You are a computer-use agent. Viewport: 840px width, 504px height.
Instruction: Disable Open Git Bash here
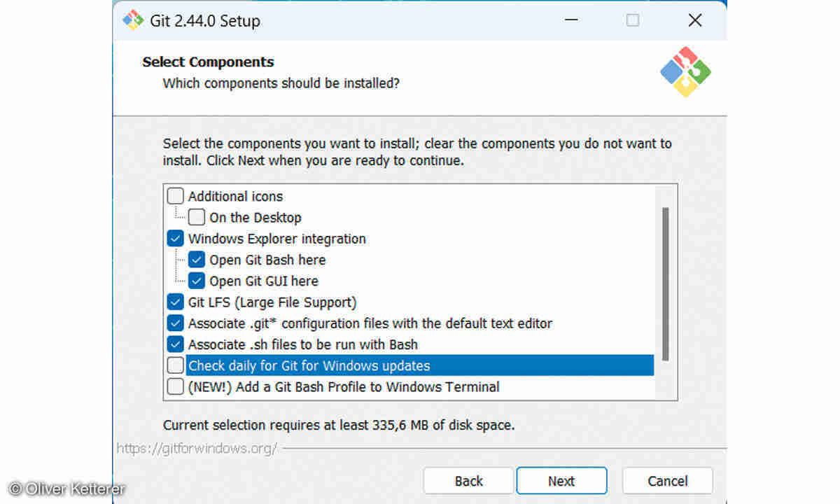[x=197, y=260]
